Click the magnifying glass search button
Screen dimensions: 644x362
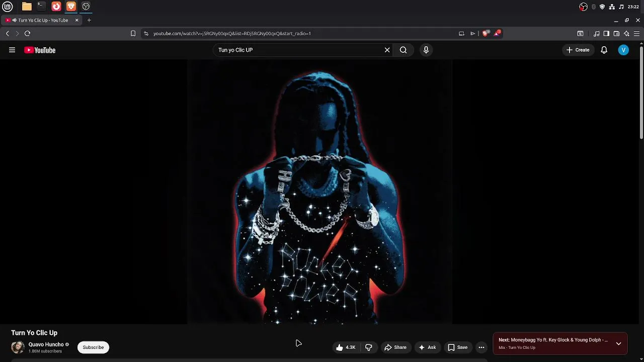click(403, 50)
